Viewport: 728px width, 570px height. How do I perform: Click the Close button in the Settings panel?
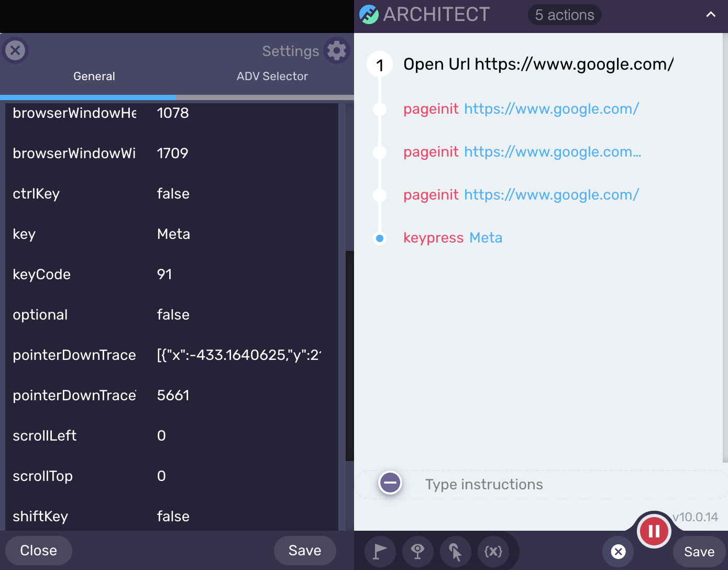(x=39, y=551)
